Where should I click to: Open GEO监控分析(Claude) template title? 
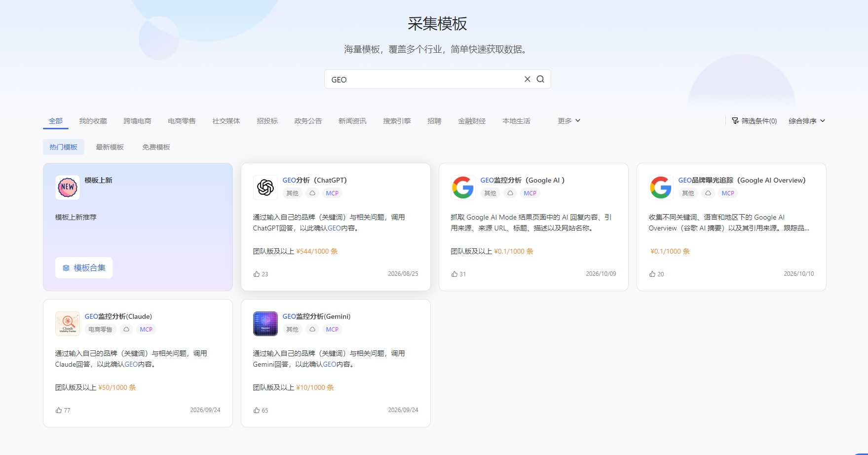pos(118,316)
